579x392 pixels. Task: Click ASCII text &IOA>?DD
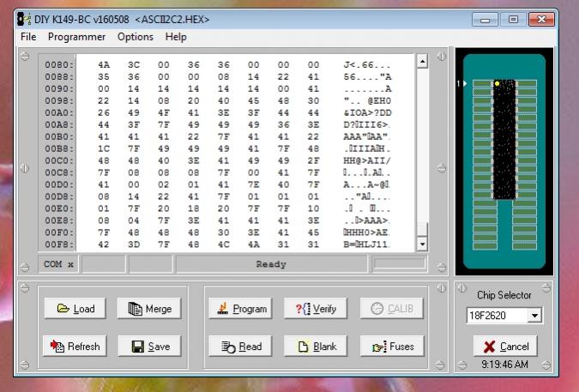click(367, 113)
